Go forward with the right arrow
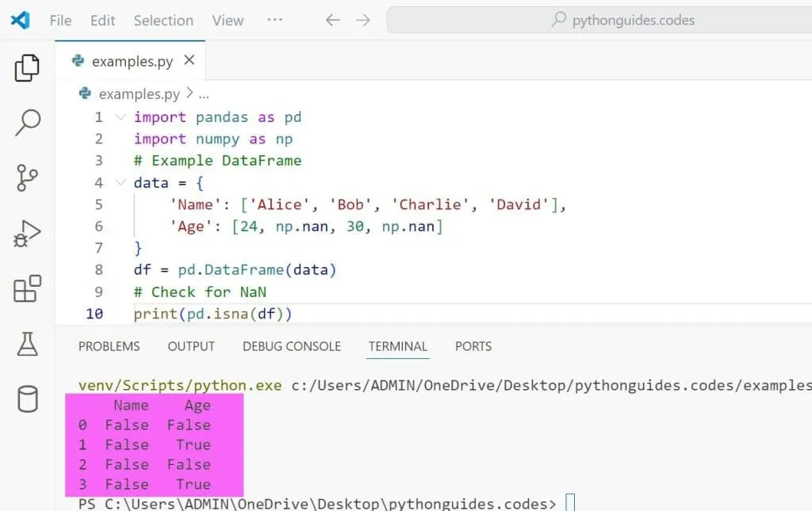 (363, 21)
